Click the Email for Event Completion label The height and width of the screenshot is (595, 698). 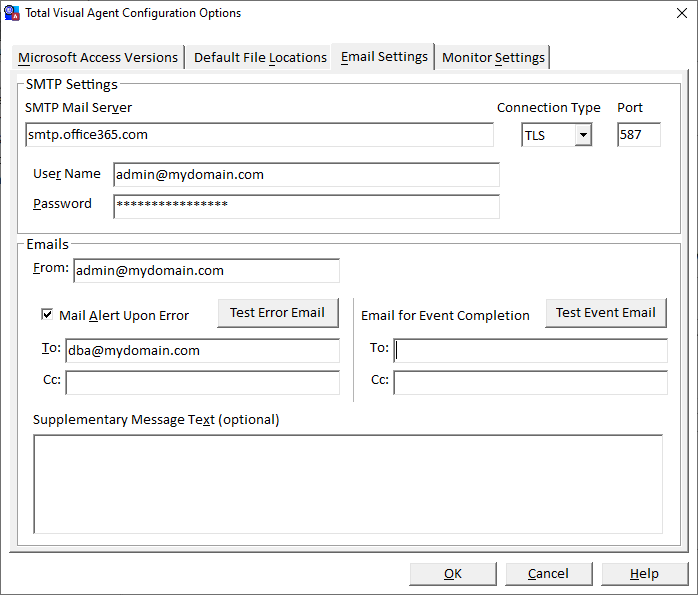coord(445,316)
